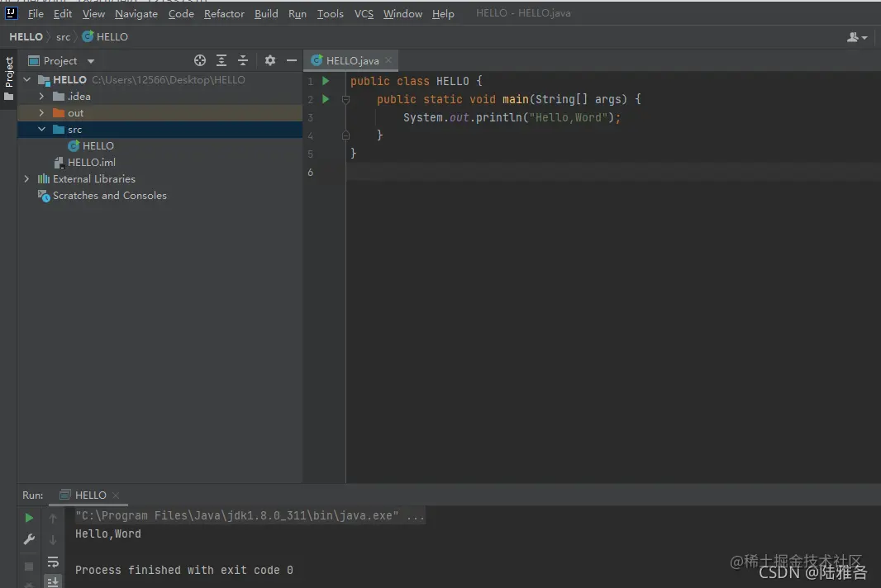The width and height of the screenshot is (881, 588).
Task: Open the Build menu
Action: 266,13
